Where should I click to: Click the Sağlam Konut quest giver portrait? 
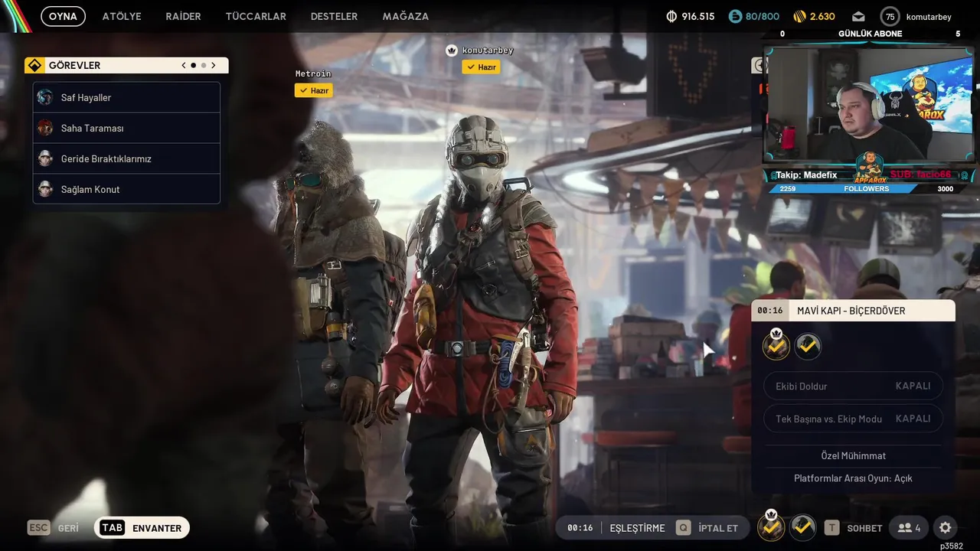pos(45,189)
